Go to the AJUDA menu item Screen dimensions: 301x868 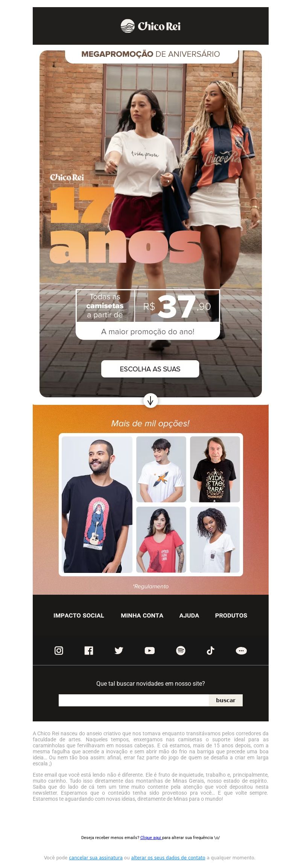(x=189, y=615)
